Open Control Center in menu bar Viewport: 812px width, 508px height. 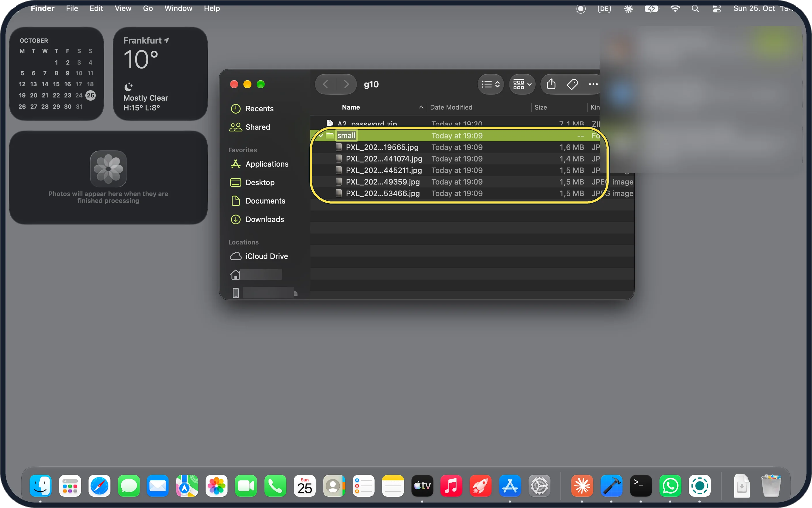[x=717, y=9]
